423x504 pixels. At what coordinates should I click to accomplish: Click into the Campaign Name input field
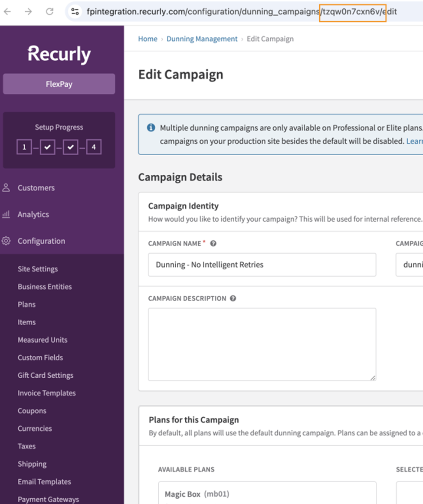click(x=262, y=265)
